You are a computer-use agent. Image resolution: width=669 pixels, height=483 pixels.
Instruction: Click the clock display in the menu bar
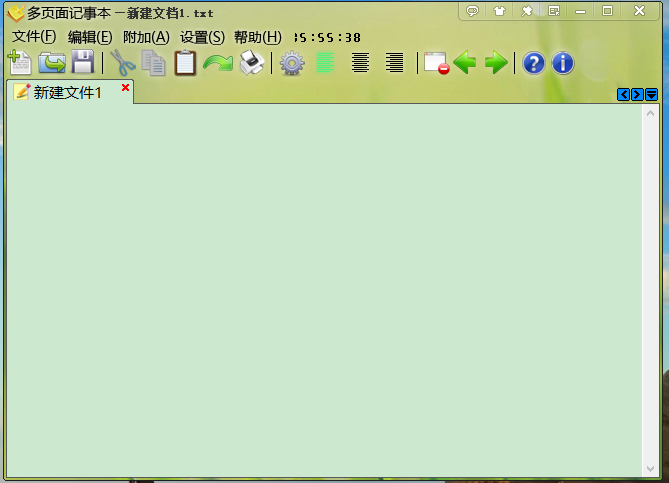327,38
